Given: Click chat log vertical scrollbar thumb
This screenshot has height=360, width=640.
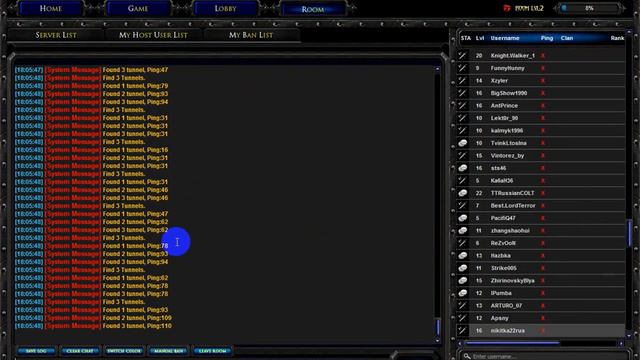Looking at the screenshot, I should click(438, 327).
